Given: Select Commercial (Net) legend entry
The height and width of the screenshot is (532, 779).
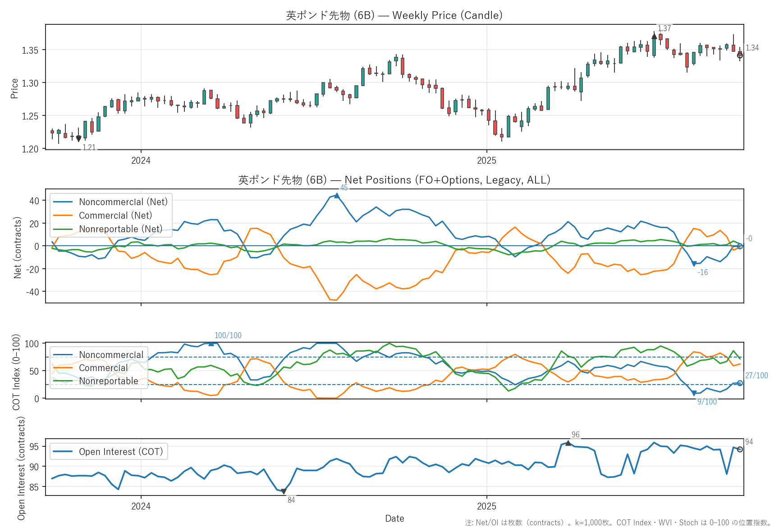Looking at the screenshot, I should click(x=115, y=216).
